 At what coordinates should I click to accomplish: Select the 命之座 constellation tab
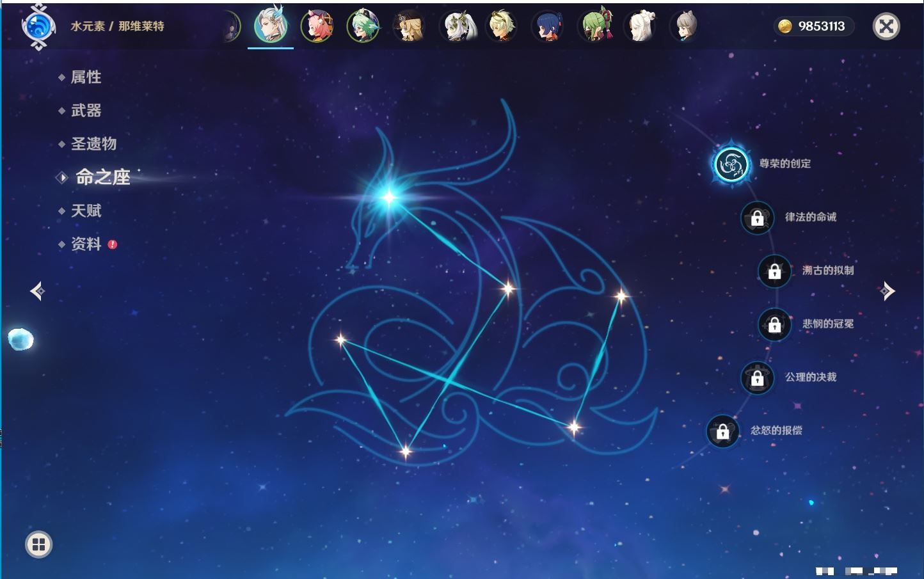point(103,177)
